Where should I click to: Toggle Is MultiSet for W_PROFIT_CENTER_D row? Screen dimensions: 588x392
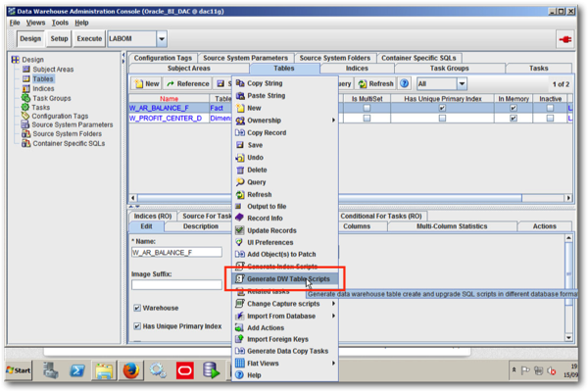[367, 119]
